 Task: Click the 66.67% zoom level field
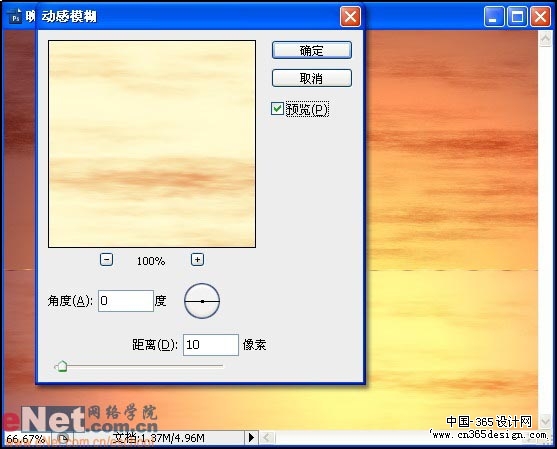click(x=25, y=438)
